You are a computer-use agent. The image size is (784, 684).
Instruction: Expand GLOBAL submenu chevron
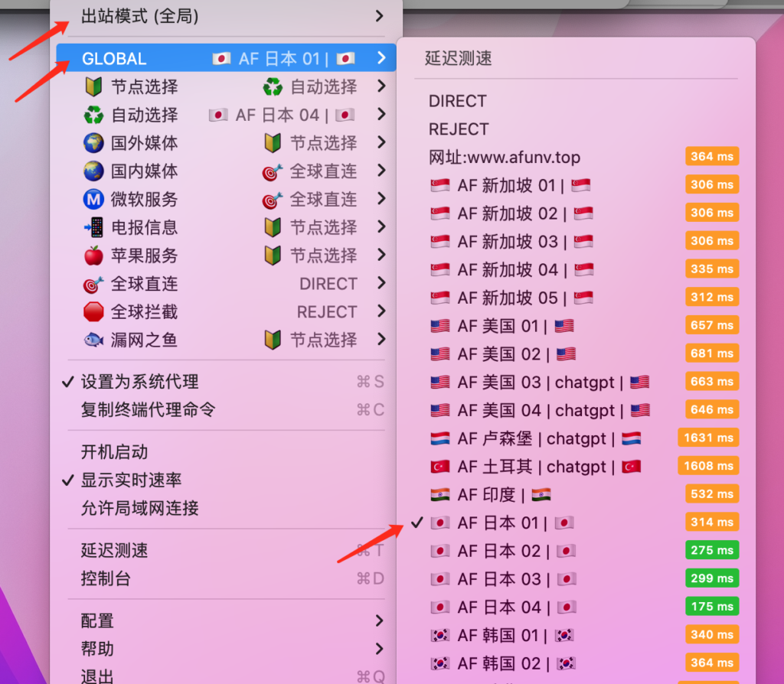pyautogui.click(x=381, y=58)
